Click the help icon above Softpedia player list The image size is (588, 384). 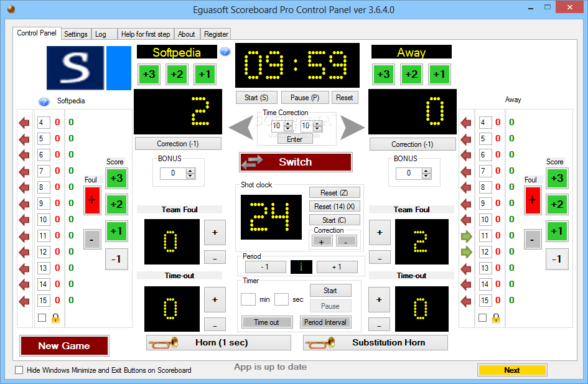44,101
